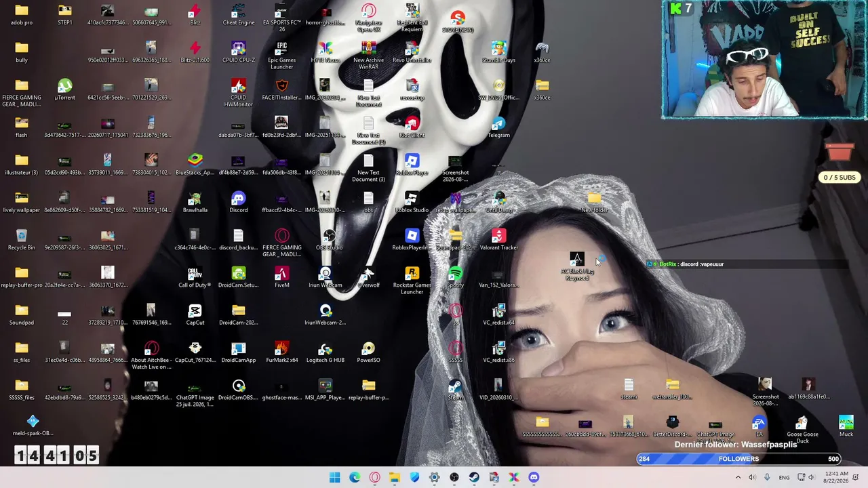Select the adob pro folder
The height and width of the screenshot is (488, 868).
[22, 15]
